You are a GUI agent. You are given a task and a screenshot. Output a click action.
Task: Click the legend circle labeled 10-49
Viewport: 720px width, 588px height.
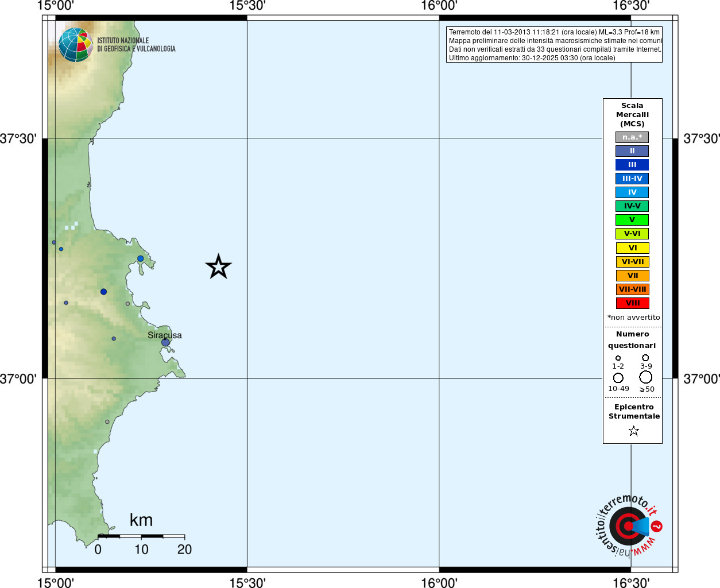point(618,378)
